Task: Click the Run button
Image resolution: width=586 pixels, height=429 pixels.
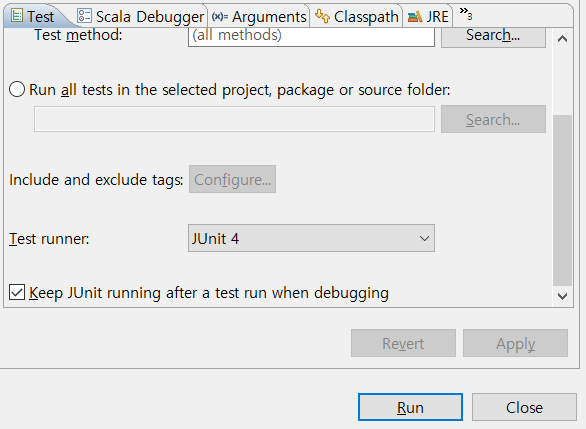Action: [410, 407]
